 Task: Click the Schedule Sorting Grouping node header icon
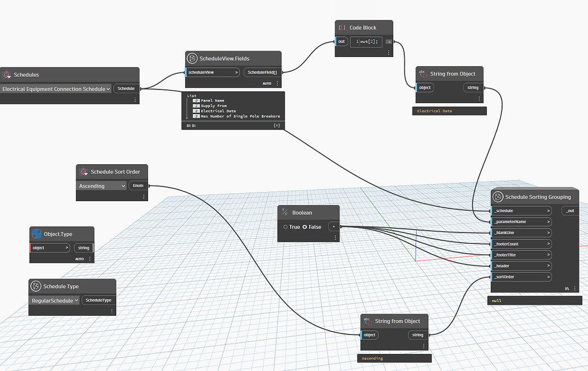pos(497,197)
